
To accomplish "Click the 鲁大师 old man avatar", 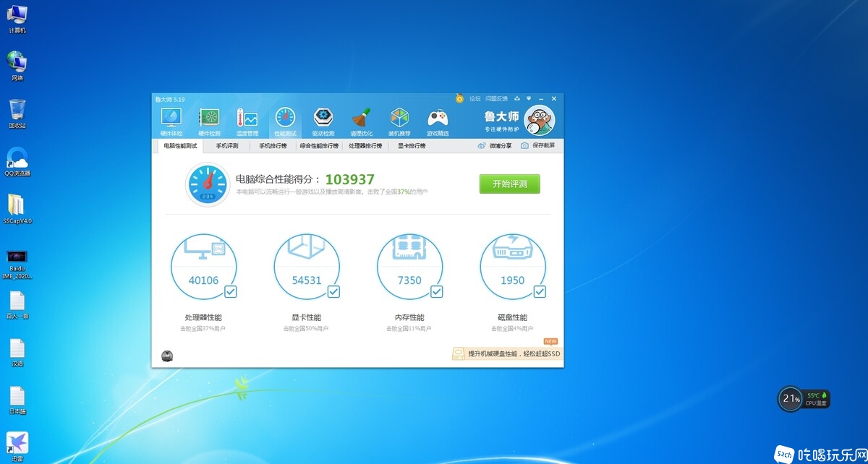I will [x=539, y=120].
